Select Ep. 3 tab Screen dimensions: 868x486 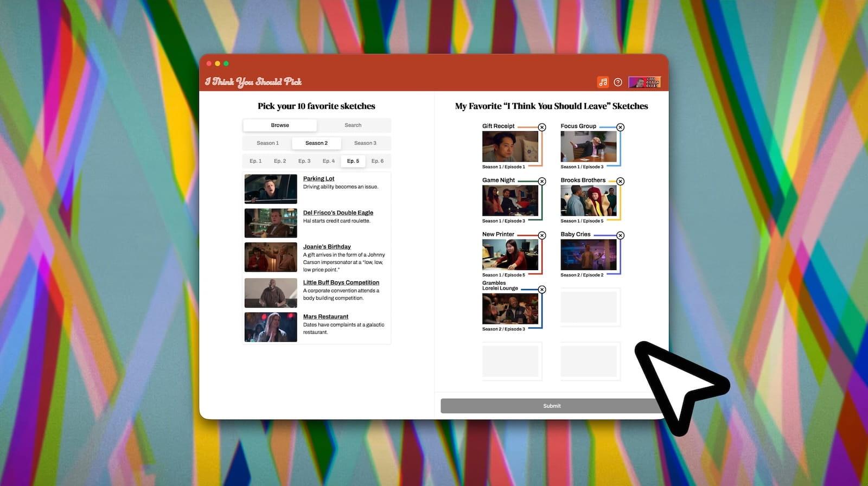click(304, 161)
